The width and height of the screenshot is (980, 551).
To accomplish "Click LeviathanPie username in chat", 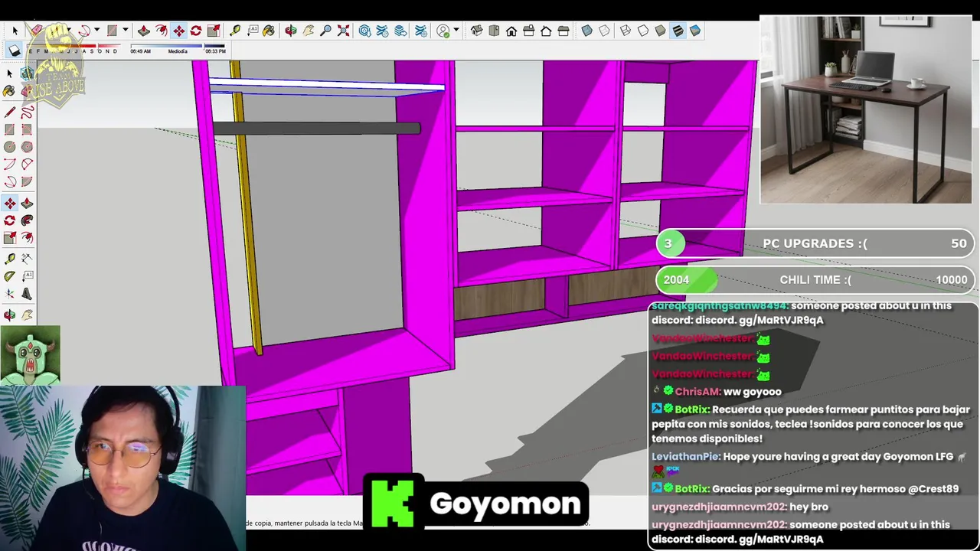I will pos(685,456).
